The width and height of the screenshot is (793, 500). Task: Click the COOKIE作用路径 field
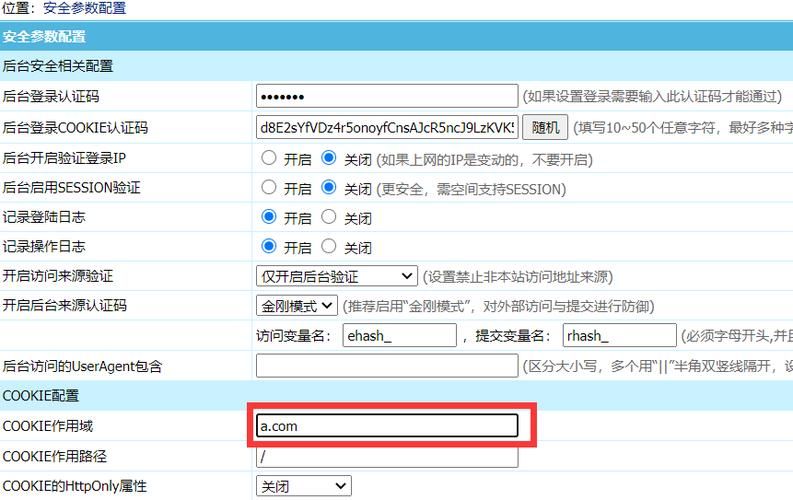pyautogui.click(x=387, y=457)
